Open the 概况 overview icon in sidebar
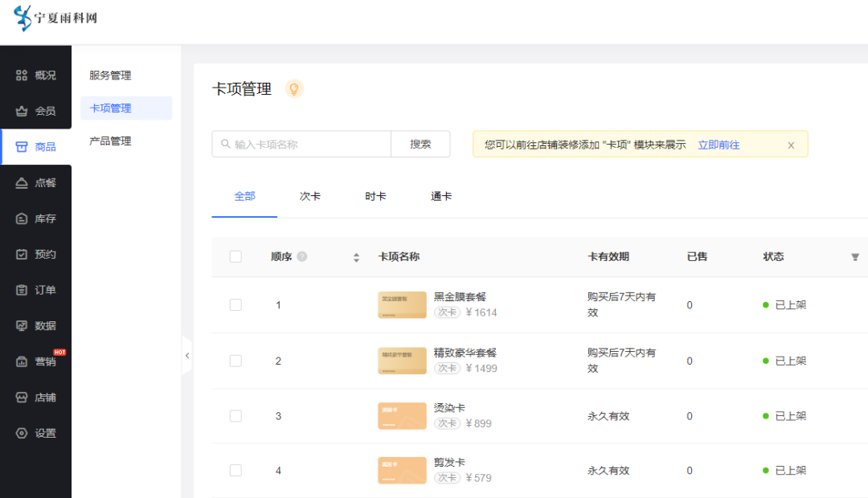Image resolution: width=868 pixels, height=498 pixels. [x=22, y=76]
